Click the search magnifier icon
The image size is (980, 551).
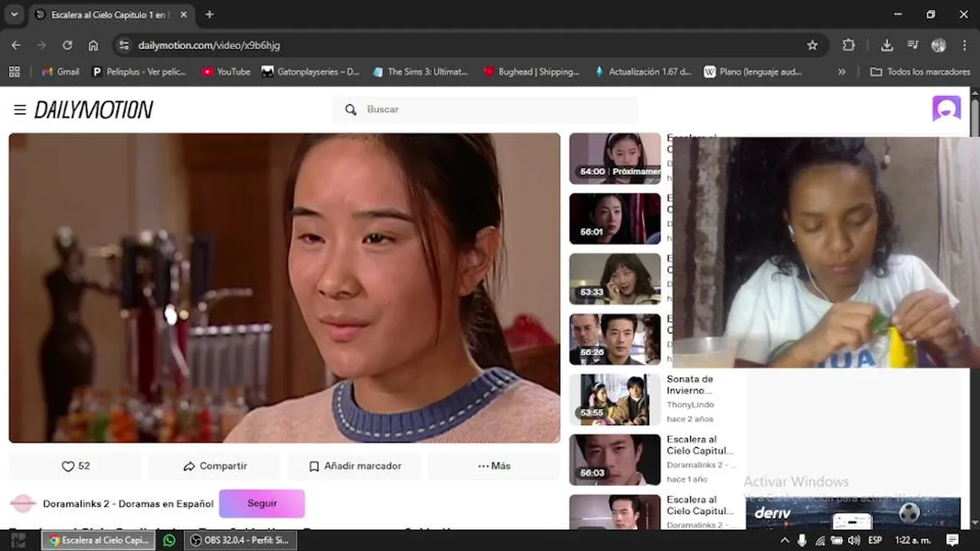tap(351, 109)
